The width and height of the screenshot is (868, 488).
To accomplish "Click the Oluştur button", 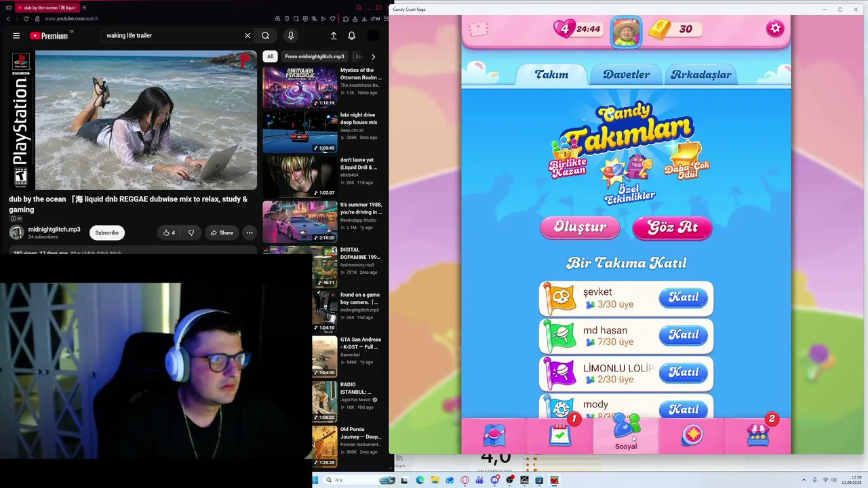I will coord(580,228).
